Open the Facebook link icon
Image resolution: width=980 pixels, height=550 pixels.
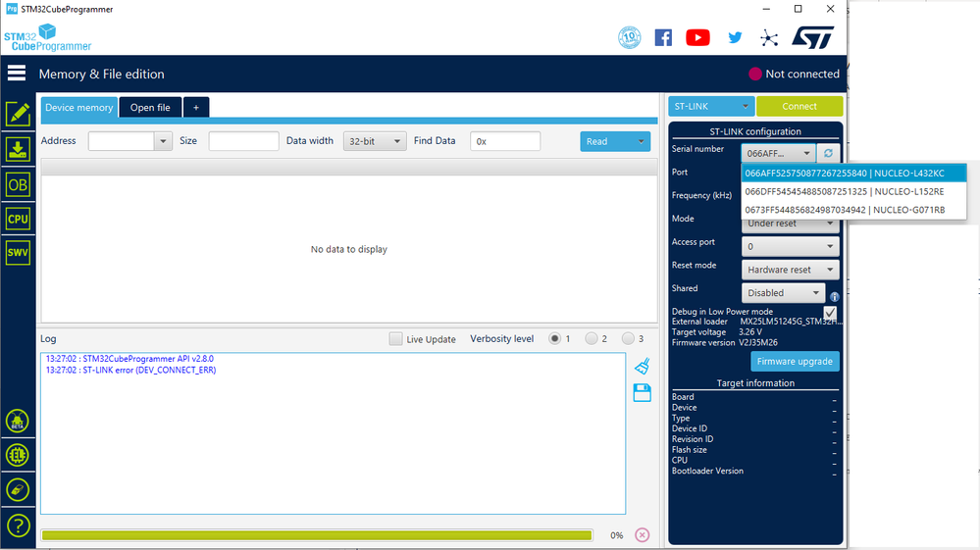click(663, 37)
